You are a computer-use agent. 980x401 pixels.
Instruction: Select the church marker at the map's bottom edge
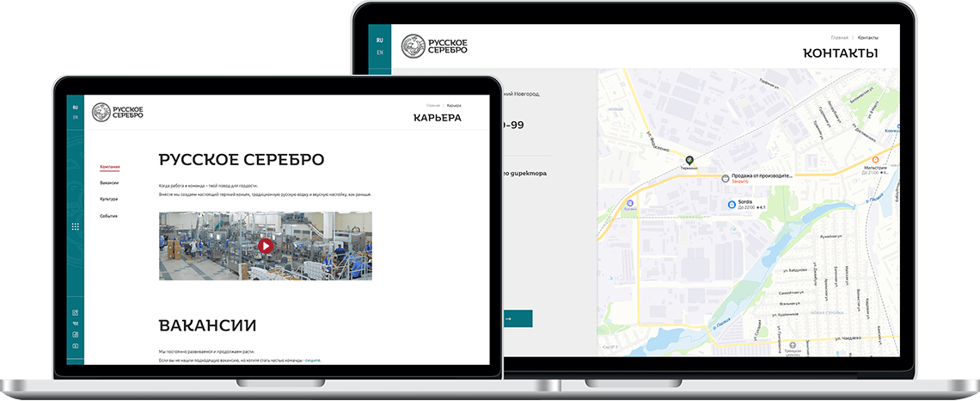pyautogui.click(x=793, y=345)
